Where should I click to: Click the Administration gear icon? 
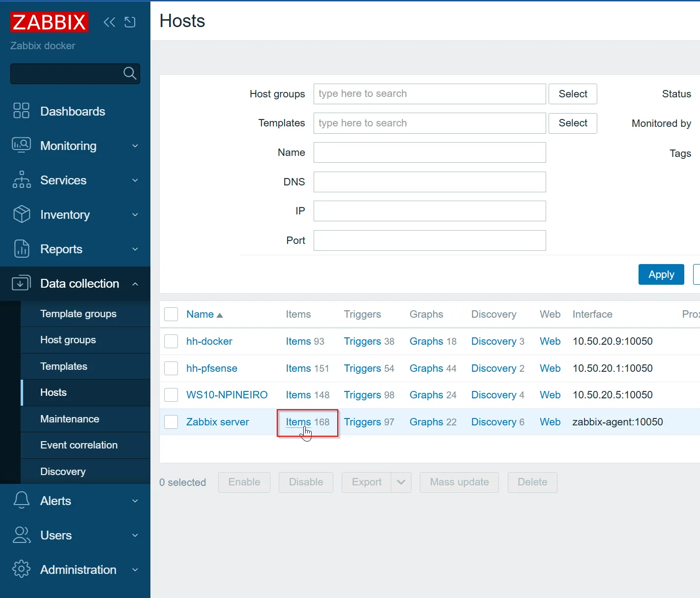coord(21,569)
